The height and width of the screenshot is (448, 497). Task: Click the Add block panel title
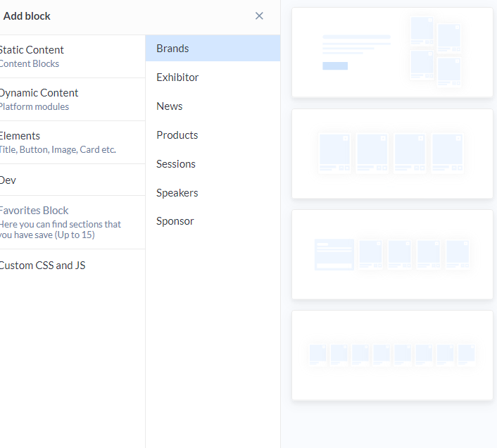pos(27,16)
